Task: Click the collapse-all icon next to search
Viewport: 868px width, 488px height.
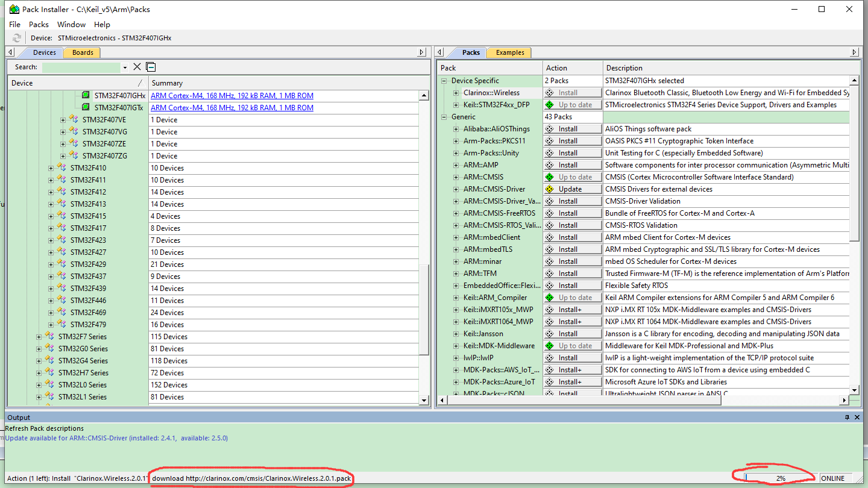Action: pyautogui.click(x=151, y=67)
